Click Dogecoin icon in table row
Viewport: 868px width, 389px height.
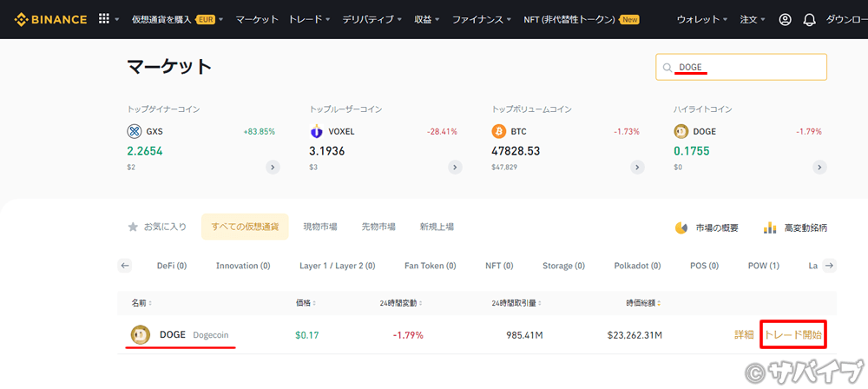click(x=140, y=334)
